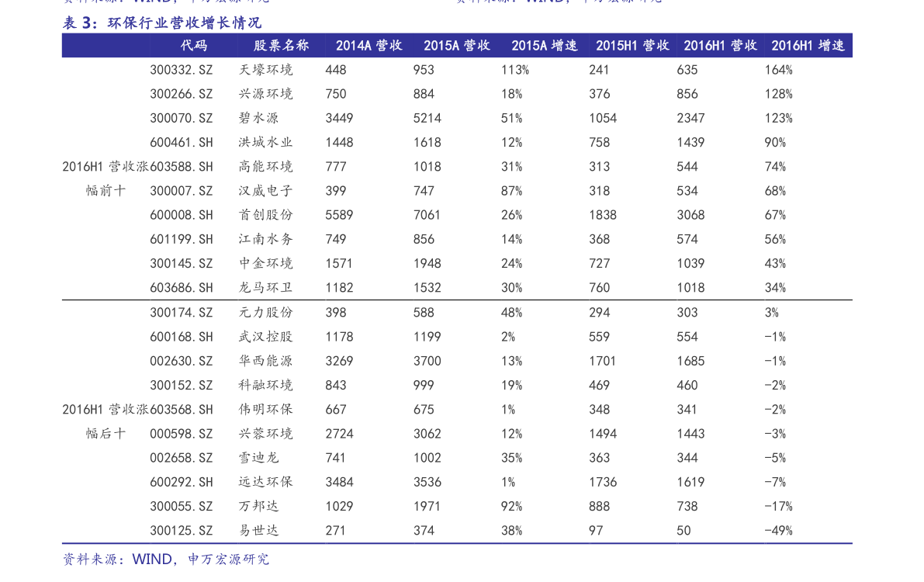Select stock name 易世达
Image resolution: width=924 pixels, height=582 pixels.
point(258,531)
